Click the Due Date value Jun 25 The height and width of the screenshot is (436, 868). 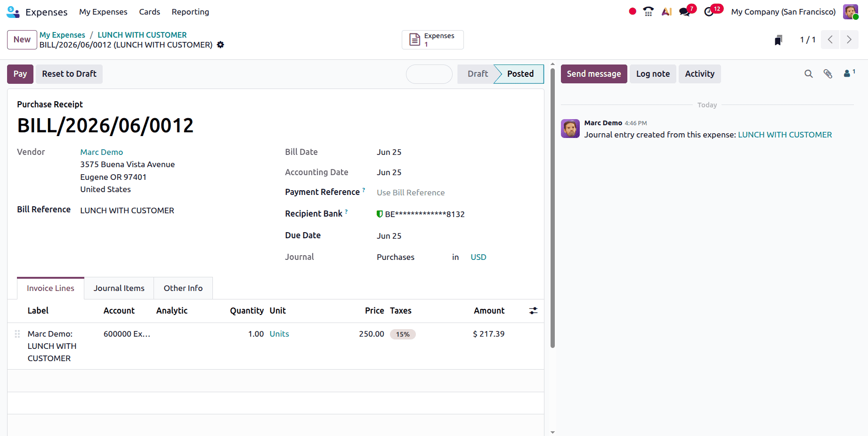click(389, 236)
